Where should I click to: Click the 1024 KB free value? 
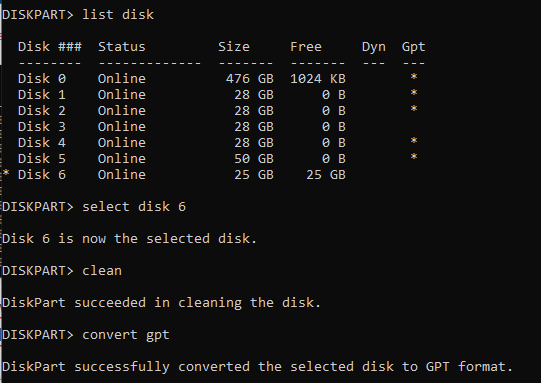click(x=318, y=79)
